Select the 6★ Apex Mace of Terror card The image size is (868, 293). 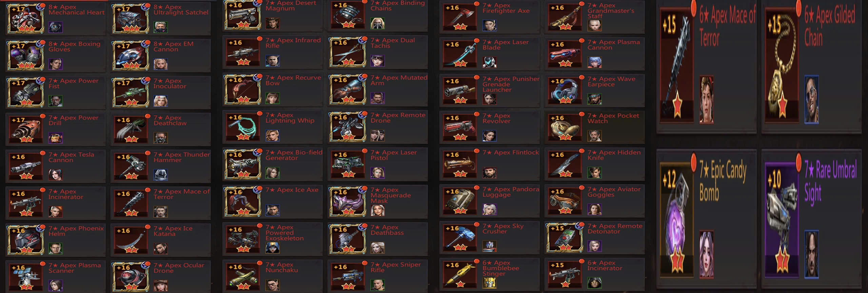click(707, 66)
